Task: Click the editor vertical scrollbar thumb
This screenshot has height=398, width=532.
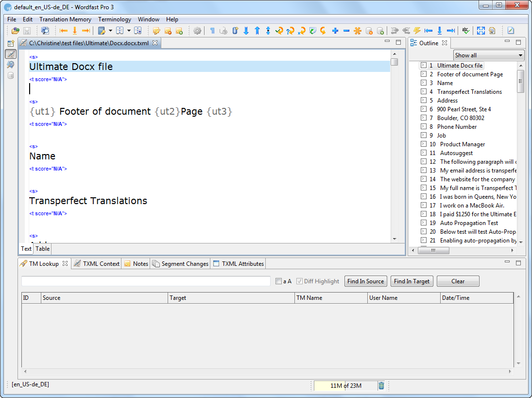Action: click(394, 62)
